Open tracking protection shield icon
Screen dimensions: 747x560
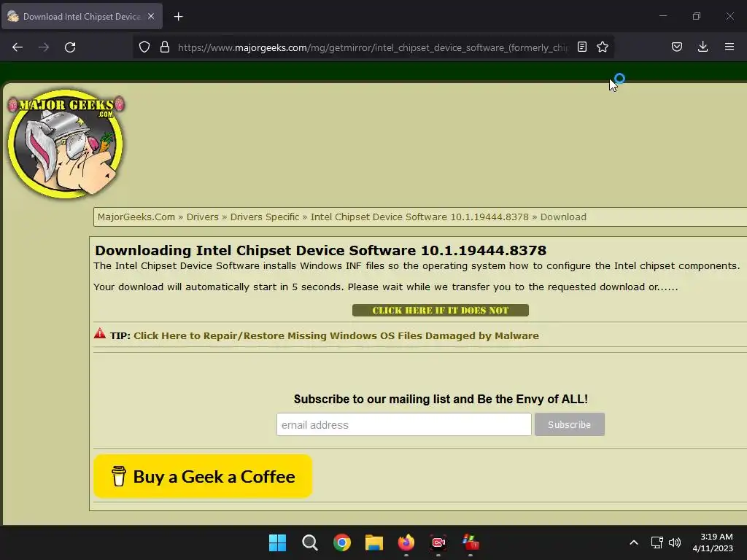point(144,47)
